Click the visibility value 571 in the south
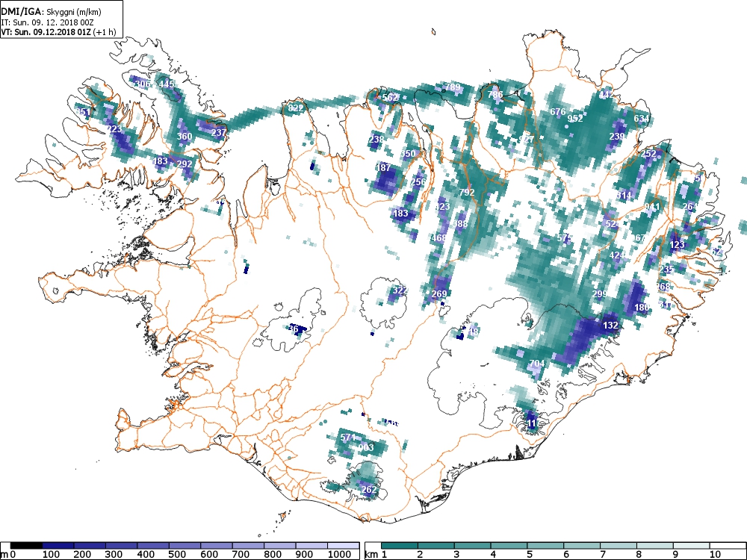The image size is (747, 560). pyautogui.click(x=348, y=437)
